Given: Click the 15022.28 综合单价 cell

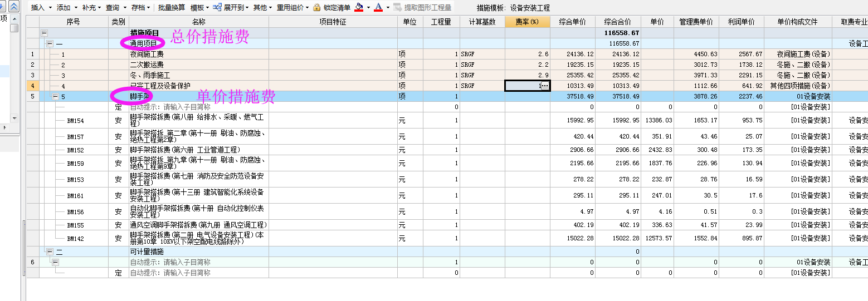Looking at the screenshot, I should pos(573,238).
